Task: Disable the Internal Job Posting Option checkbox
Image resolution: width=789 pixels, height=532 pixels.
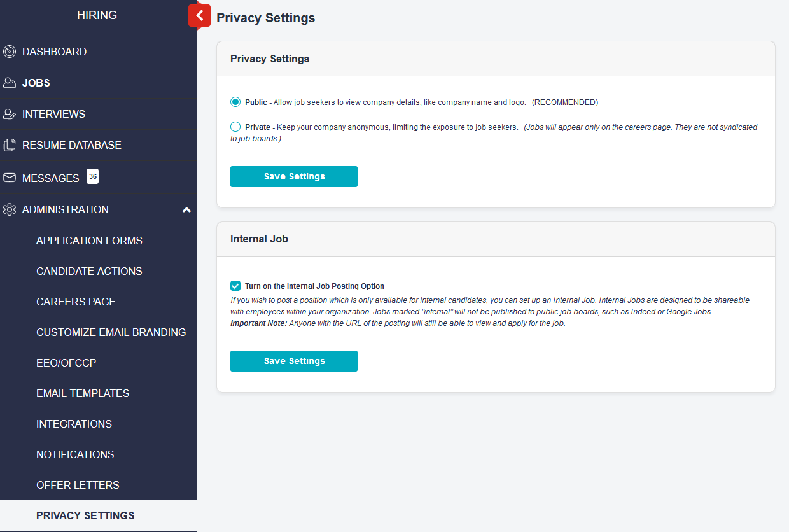Action: point(235,286)
